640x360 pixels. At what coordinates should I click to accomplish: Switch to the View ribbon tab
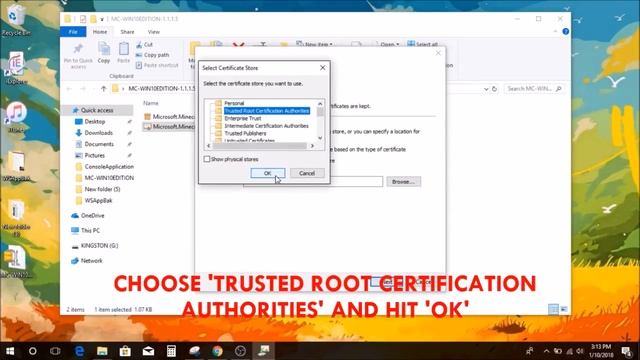coord(154,32)
